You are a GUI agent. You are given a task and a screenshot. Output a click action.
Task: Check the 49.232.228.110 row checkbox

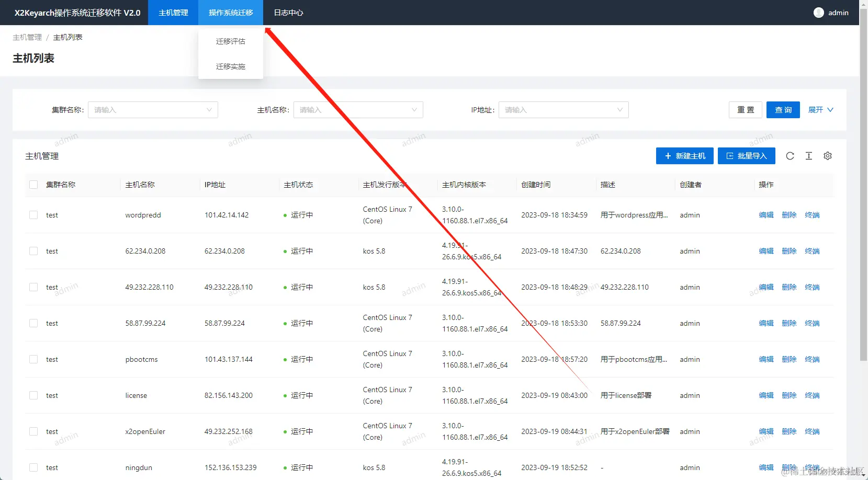coord(33,287)
